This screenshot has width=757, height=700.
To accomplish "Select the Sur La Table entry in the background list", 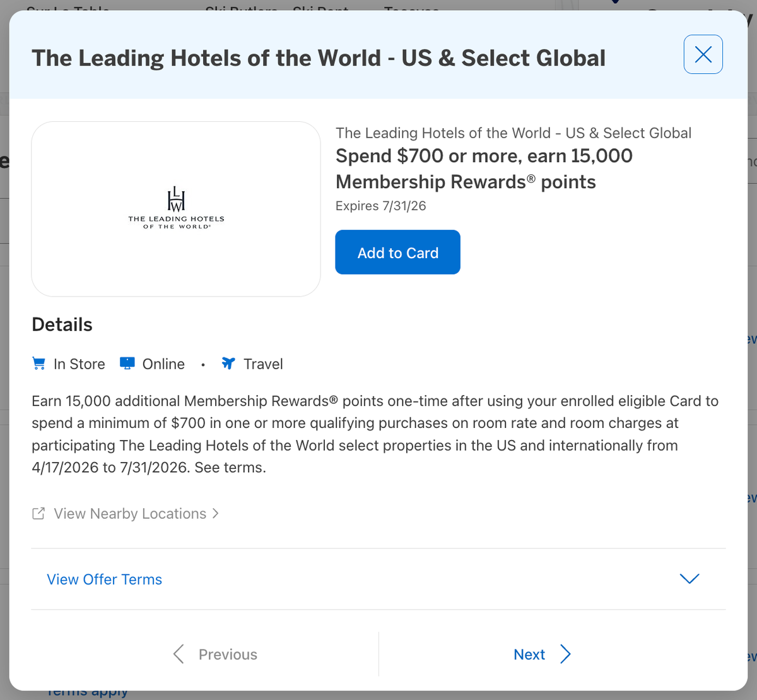I will tap(67, 10).
